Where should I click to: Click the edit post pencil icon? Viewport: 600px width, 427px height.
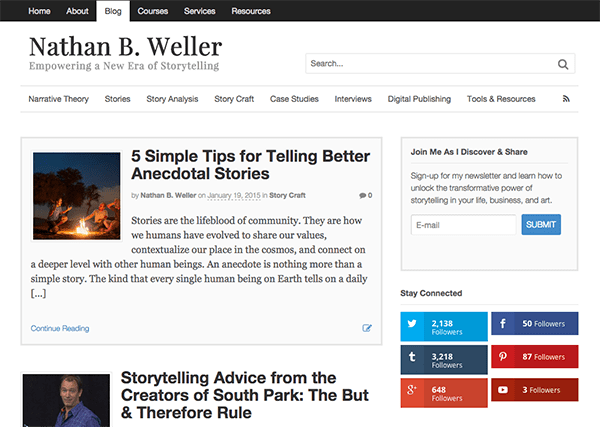pyautogui.click(x=367, y=327)
